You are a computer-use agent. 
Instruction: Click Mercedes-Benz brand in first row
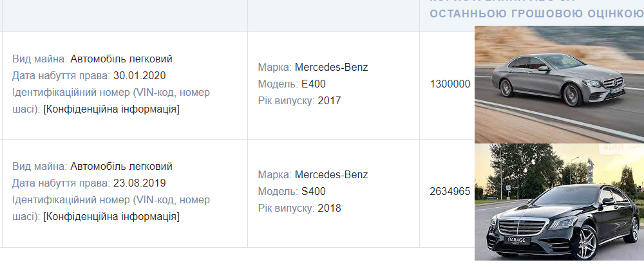(x=332, y=68)
